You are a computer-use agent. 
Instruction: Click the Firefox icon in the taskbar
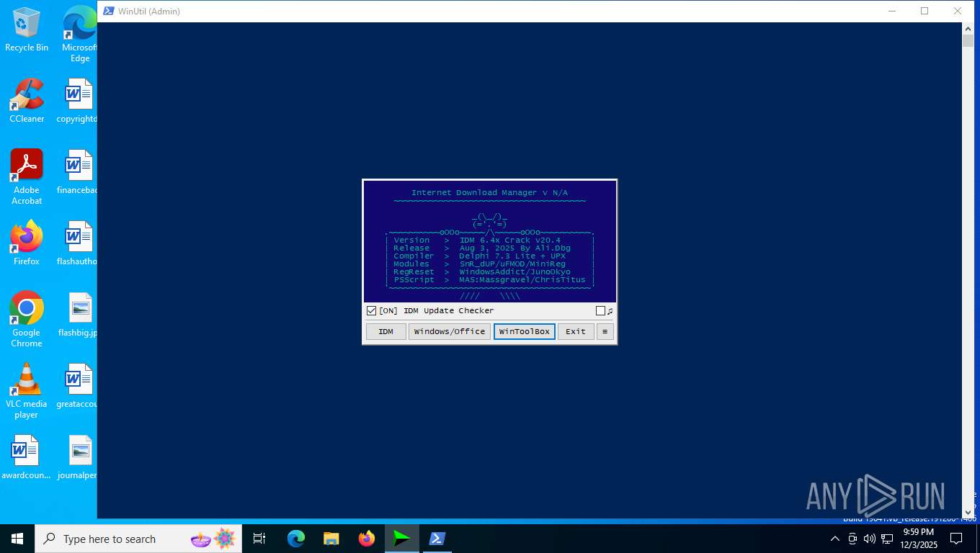(366, 539)
